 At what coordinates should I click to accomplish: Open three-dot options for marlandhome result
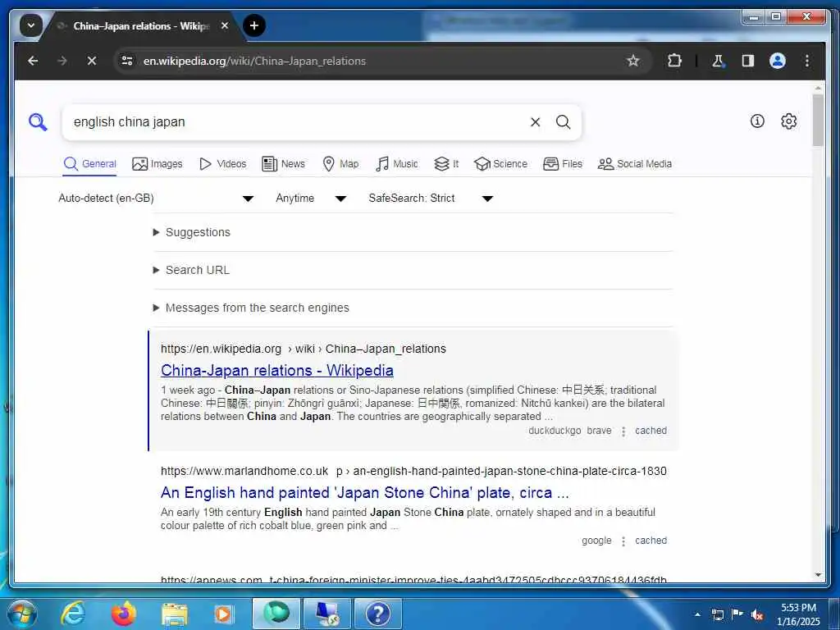click(x=623, y=541)
